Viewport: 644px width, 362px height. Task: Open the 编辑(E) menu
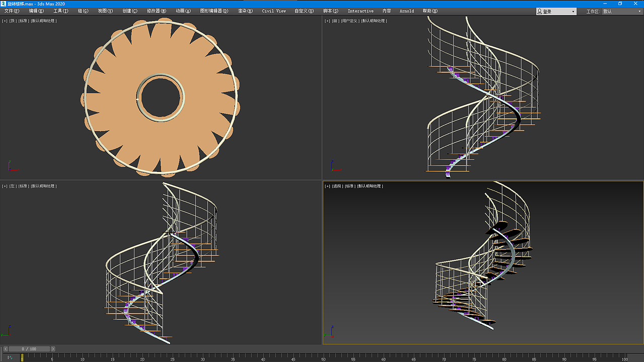tap(36, 11)
